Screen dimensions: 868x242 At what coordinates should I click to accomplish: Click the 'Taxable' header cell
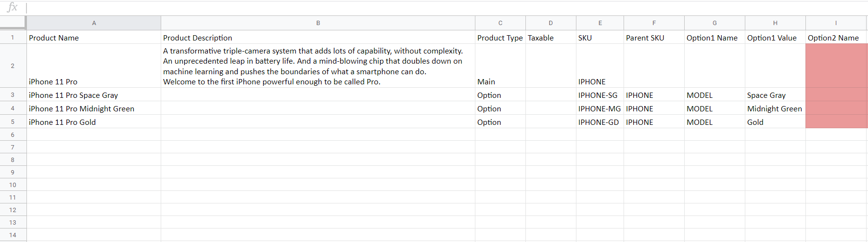coord(550,38)
